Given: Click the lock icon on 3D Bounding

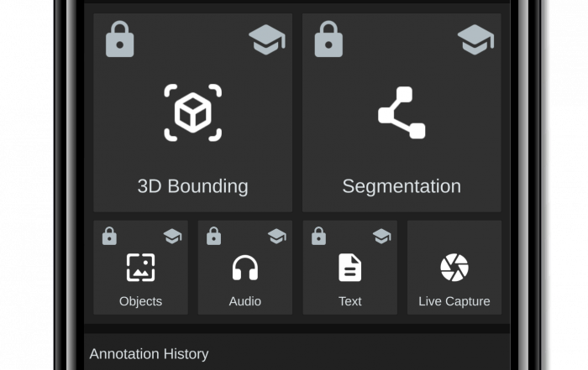Looking at the screenshot, I should [x=120, y=39].
